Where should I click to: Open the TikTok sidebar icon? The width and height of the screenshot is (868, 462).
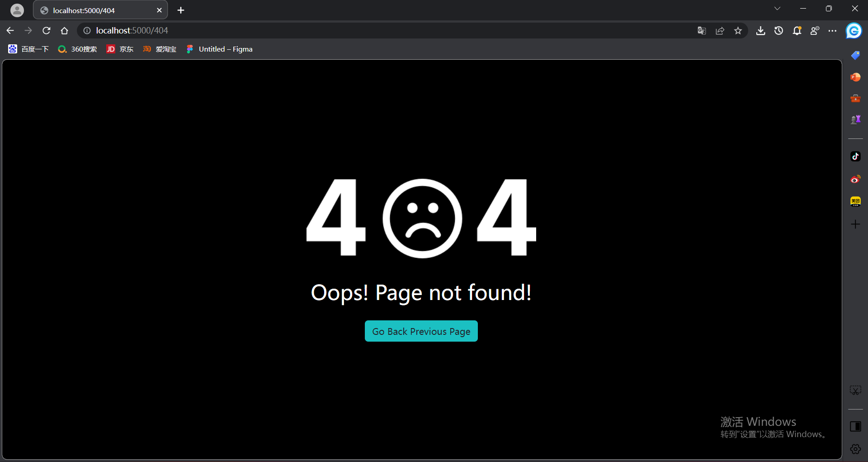tap(855, 157)
